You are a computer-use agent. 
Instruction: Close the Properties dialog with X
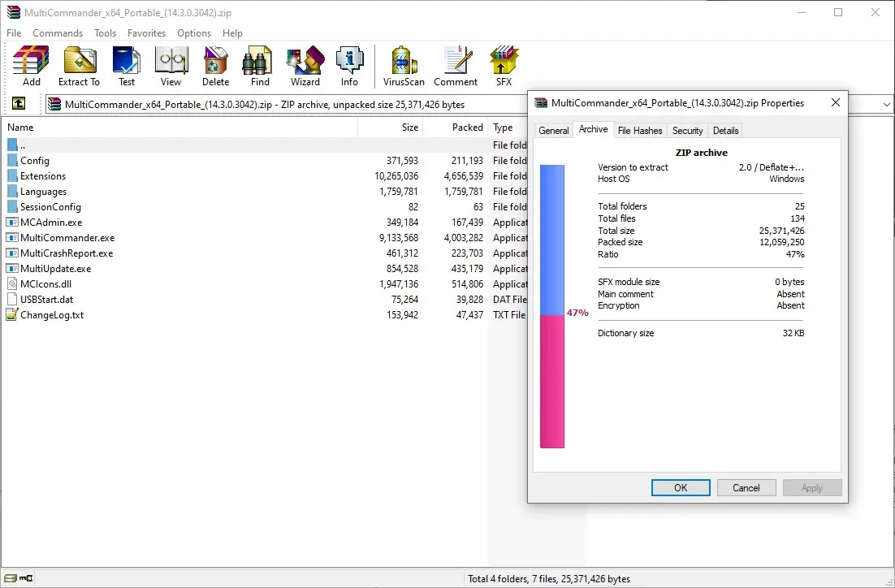click(835, 103)
